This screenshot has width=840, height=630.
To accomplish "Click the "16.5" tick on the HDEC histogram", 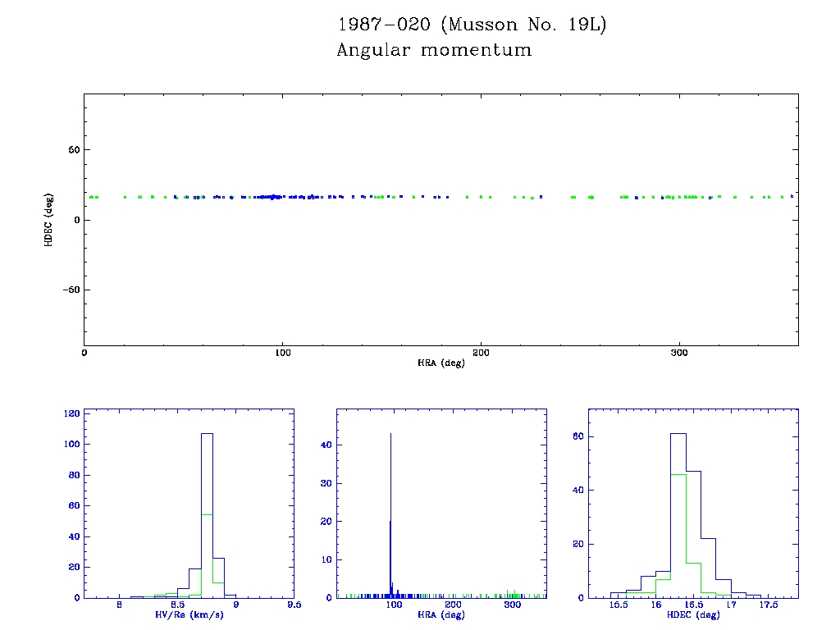I will [694, 605].
